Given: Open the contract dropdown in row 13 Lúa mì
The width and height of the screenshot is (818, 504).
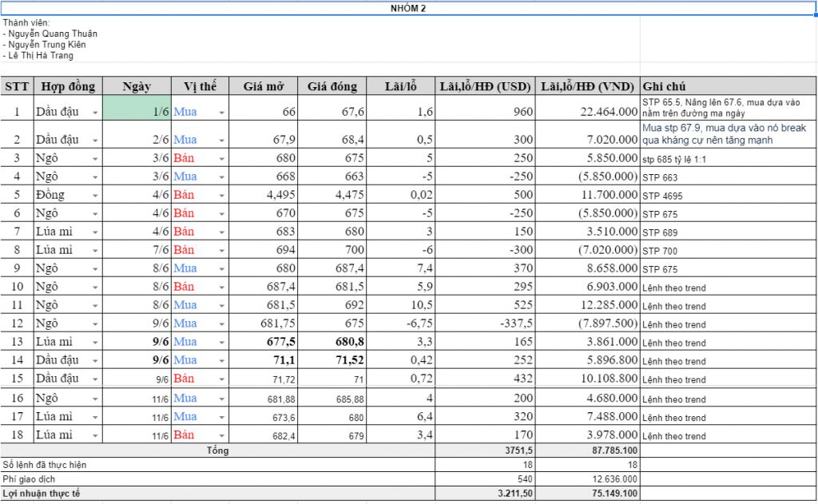Looking at the screenshot, I should click(x=95, y=343).
